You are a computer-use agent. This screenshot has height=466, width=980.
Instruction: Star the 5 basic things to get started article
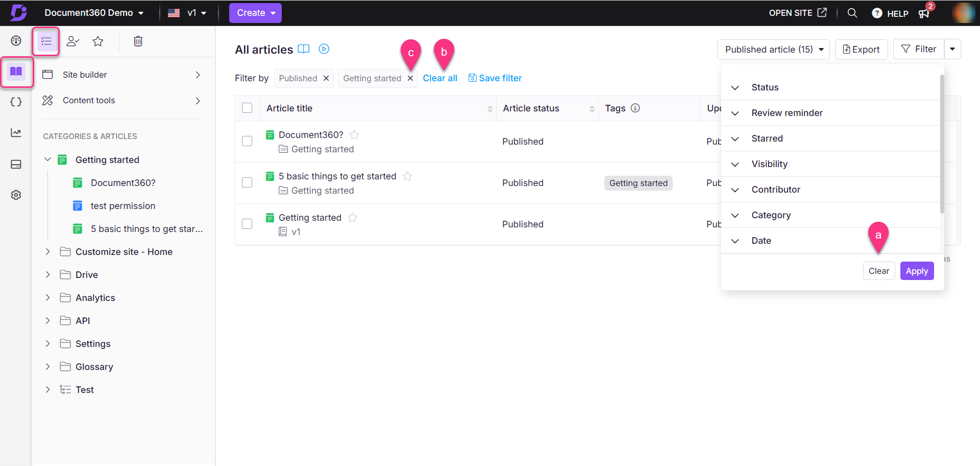(407, 176)
